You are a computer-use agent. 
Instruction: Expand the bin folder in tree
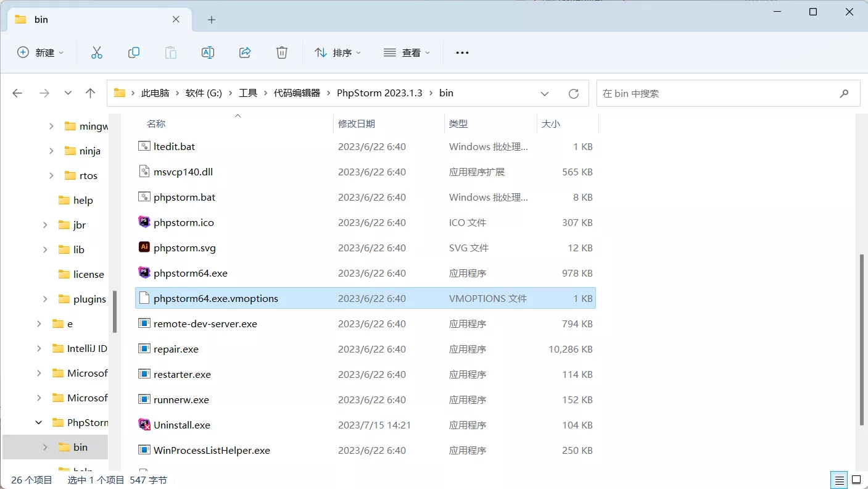pos(45,447)
